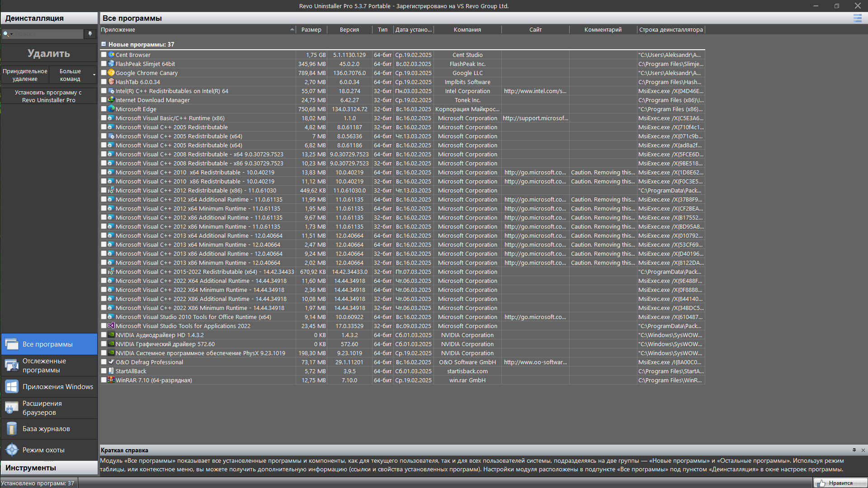Select the Microsoft Edge row checkbox
This screenshot has width=868, height=488.
click(104, 109)
